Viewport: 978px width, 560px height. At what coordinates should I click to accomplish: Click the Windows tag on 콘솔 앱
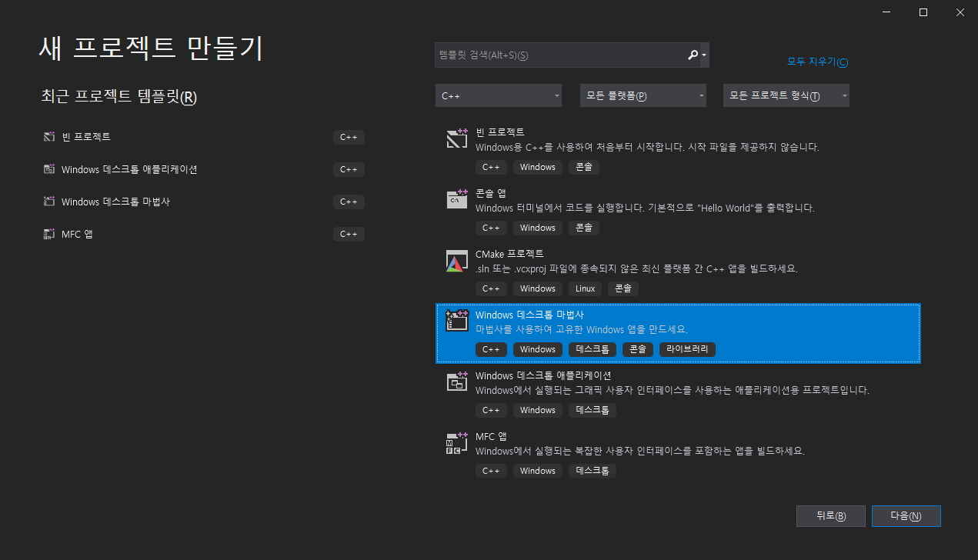pyautogui.click(x=538, y=228)
